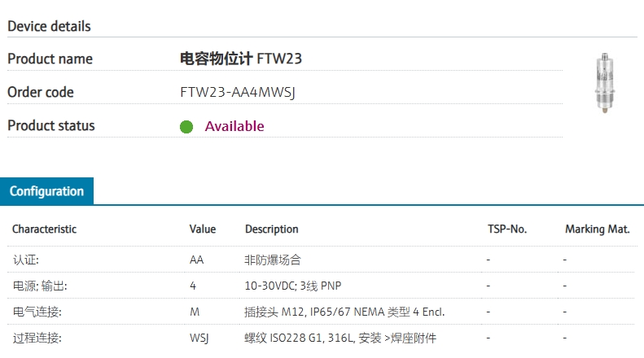Click the Available product status link
Screen dimensions: 644x358
click(x=234, y=126)
